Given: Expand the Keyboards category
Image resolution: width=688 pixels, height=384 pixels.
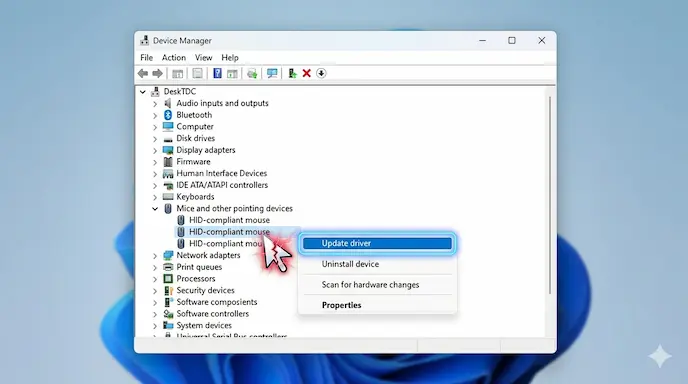Looking at the screenshot, I should point(155,197).
